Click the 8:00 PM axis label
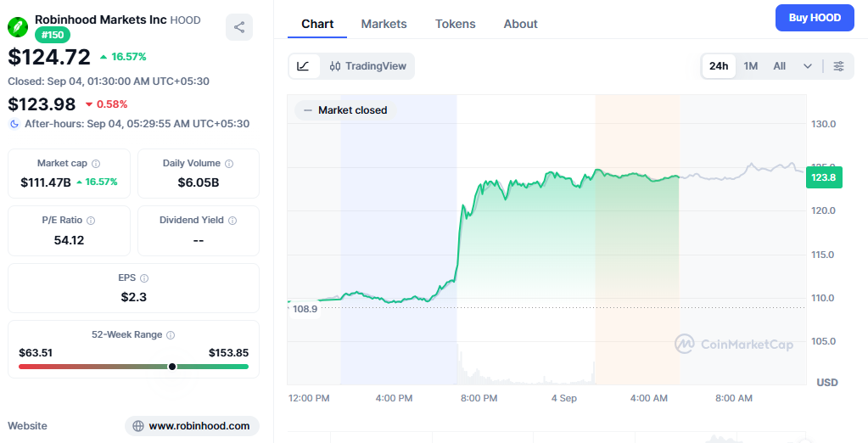Image resolution: width=868 pixels, height=443 pixels. click(x=479, y=398)
